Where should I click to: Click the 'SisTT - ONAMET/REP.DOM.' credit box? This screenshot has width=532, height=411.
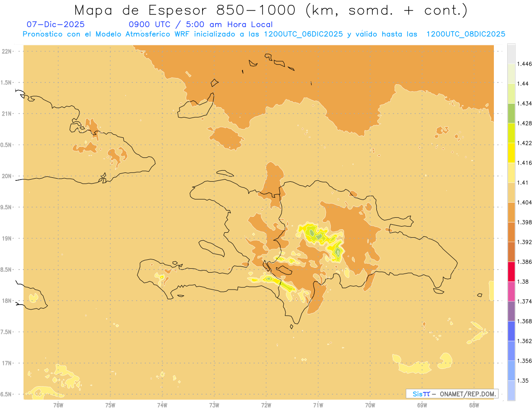click(452, 394)
